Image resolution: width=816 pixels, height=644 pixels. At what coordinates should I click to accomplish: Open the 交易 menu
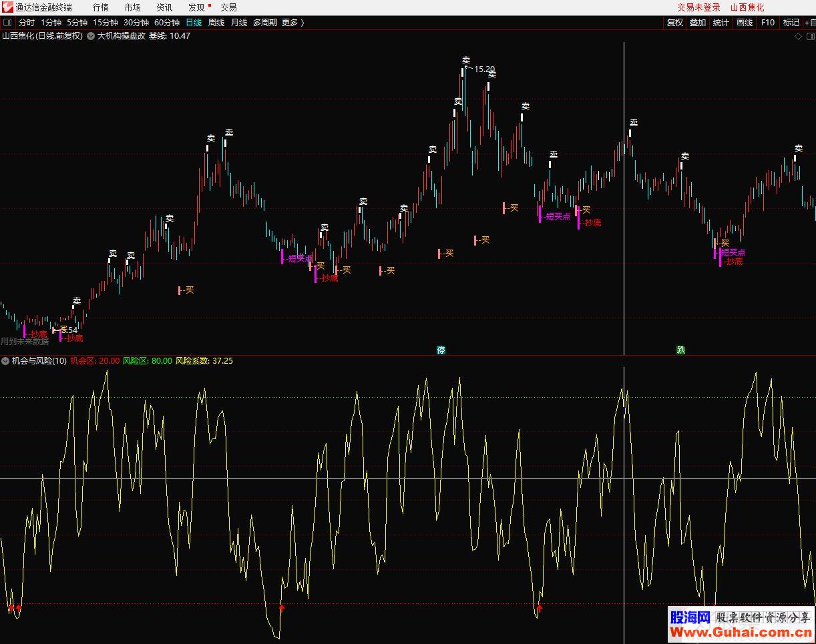[x=228, y=7]
